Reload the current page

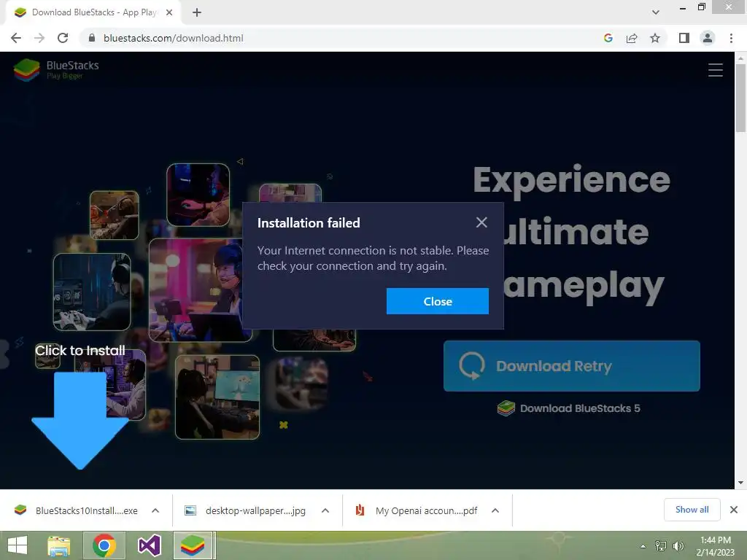tap(63, 38)
